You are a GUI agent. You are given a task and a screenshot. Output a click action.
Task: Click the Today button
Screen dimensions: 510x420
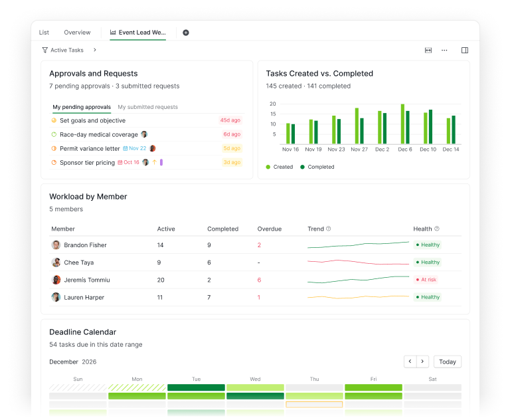448,362
